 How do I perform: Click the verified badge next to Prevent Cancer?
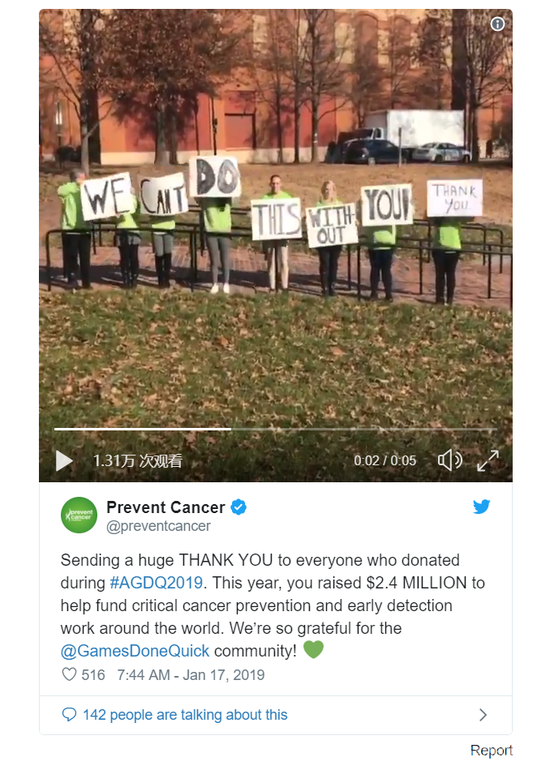pos(239,507)
